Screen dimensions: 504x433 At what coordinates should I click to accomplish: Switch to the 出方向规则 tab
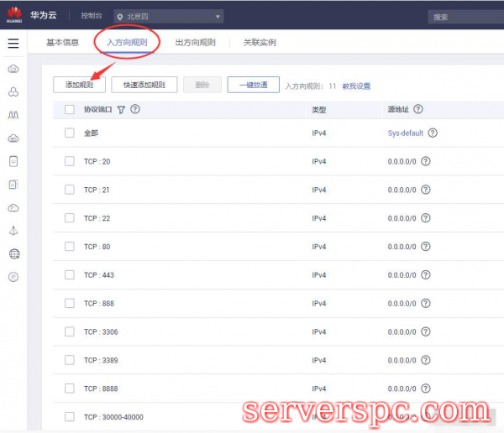pos(195,42)
